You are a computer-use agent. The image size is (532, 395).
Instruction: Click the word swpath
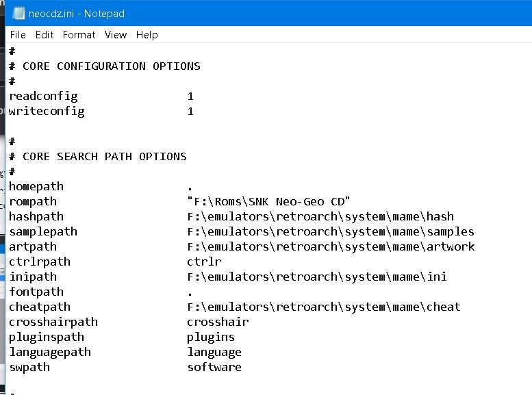coord(29,368)
